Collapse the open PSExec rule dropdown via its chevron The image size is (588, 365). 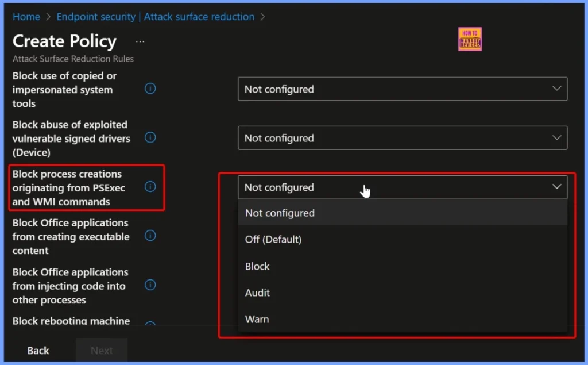556,187
